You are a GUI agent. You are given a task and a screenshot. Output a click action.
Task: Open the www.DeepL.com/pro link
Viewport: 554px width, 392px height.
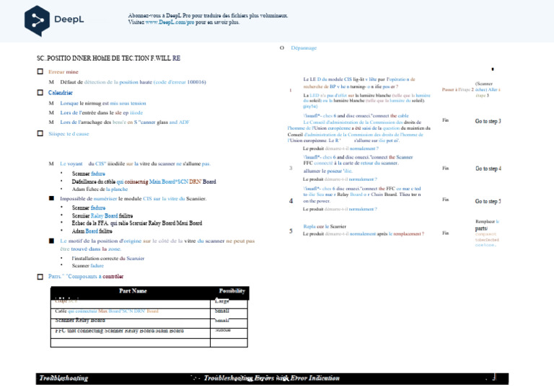170,22
